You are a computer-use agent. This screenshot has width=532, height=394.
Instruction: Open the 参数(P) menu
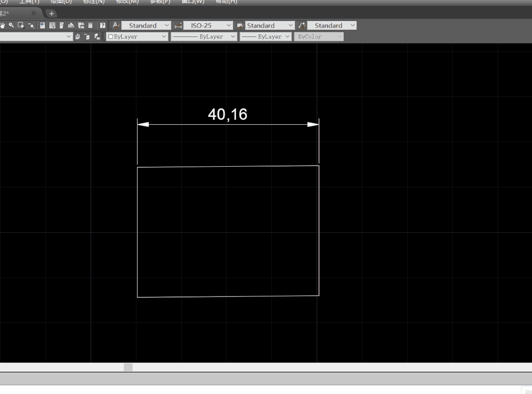tap(160, 1)
